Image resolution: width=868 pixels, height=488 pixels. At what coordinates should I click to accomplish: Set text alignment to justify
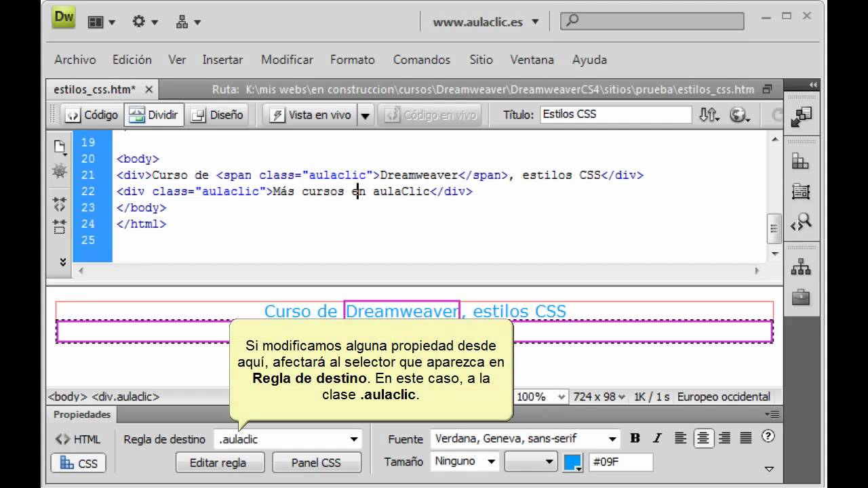pyautogui.click(x=746, y=439)
